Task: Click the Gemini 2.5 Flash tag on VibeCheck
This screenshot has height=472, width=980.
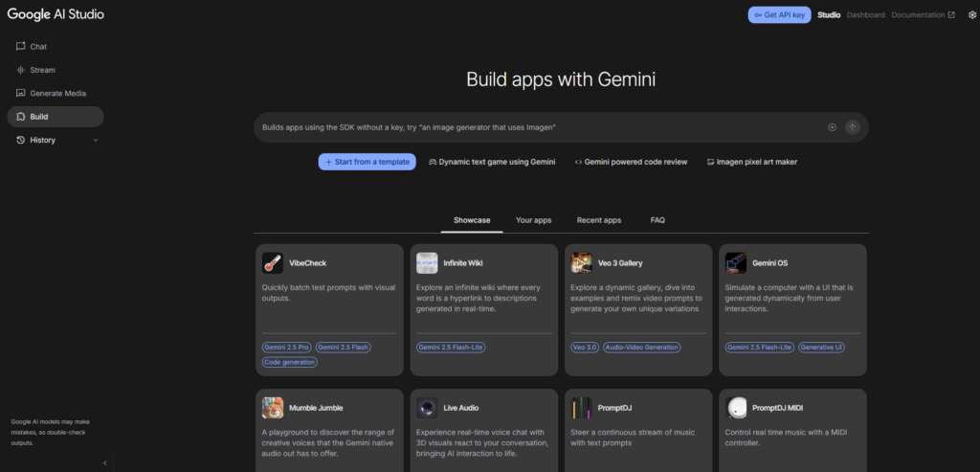Action: click(x=344, y=348)
